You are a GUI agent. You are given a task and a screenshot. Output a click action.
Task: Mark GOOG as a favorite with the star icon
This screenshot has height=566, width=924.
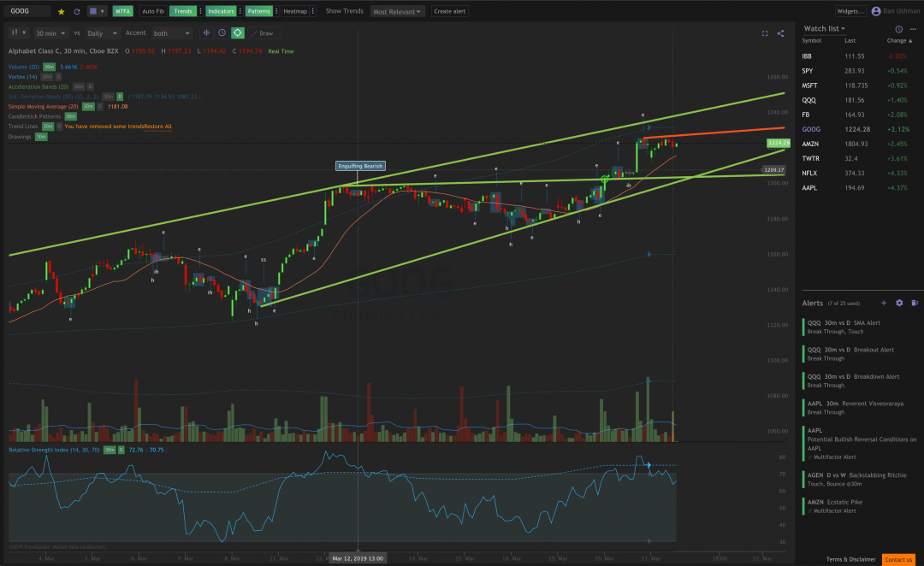pyautogui.click(x=60, y=10)
